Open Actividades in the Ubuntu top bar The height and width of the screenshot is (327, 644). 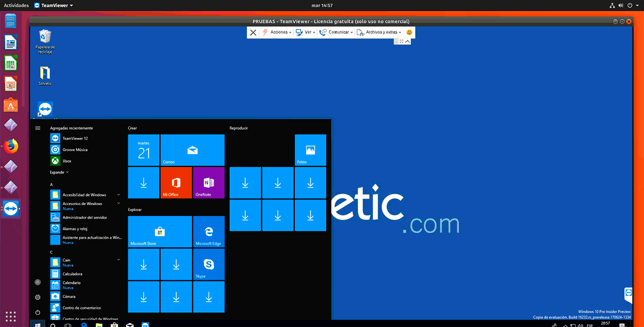[16, 5]
